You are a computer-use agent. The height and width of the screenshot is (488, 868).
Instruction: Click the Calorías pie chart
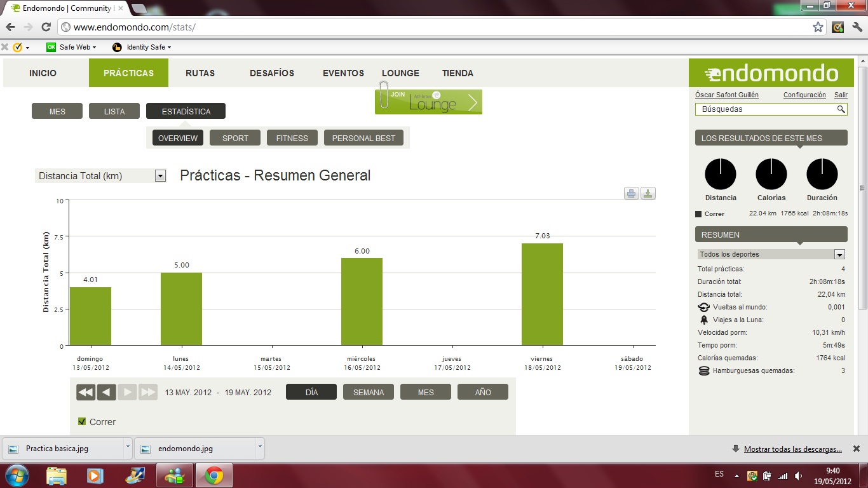(771, 174)
